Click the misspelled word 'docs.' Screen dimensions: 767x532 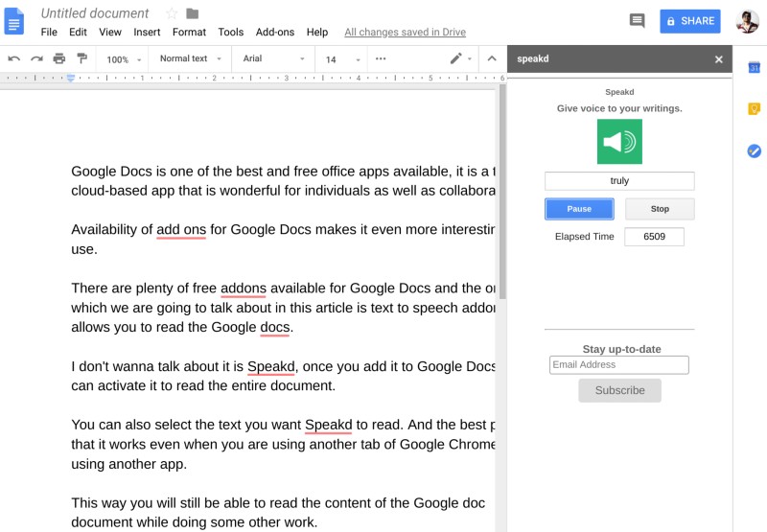coord(276,327)
